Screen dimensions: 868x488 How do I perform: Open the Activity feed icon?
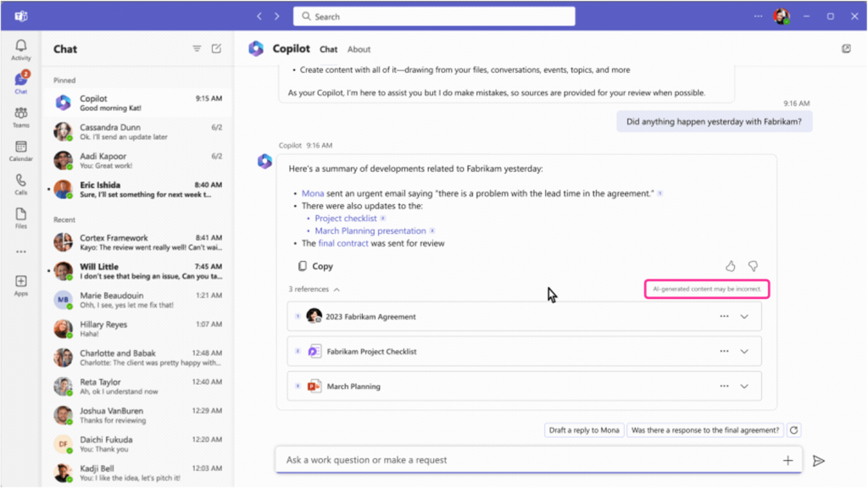click(20, 47)
